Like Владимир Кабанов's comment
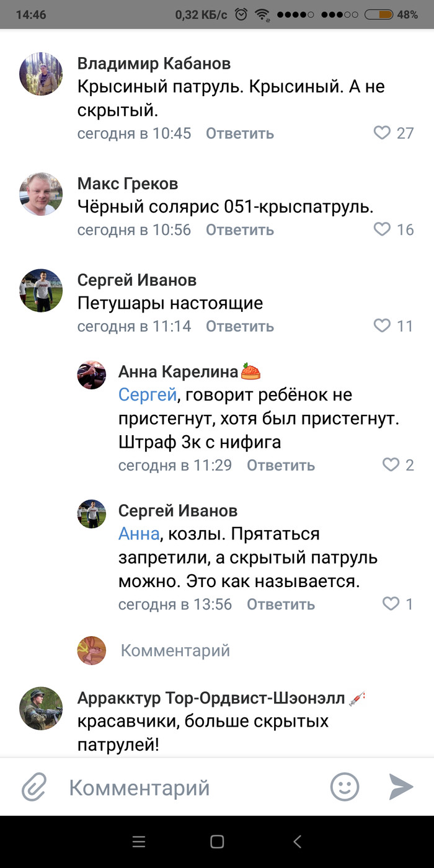This screenshot has width=434, height=868. (x=382, y=133)
